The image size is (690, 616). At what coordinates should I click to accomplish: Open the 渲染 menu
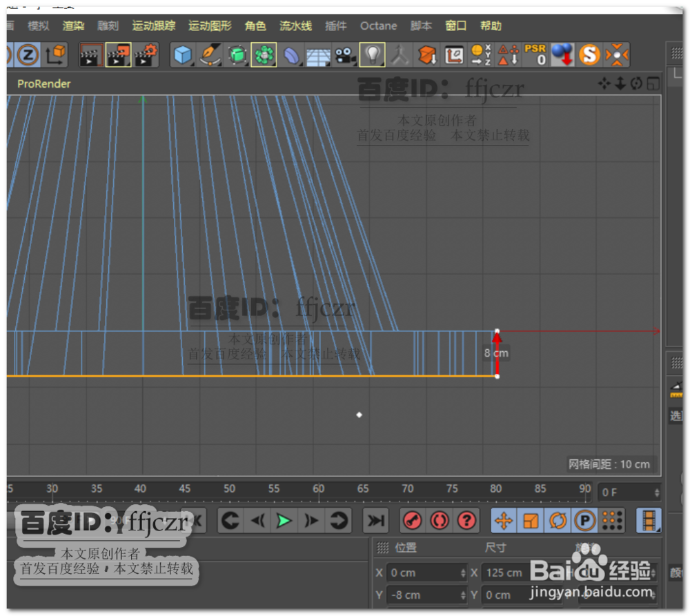73,26
